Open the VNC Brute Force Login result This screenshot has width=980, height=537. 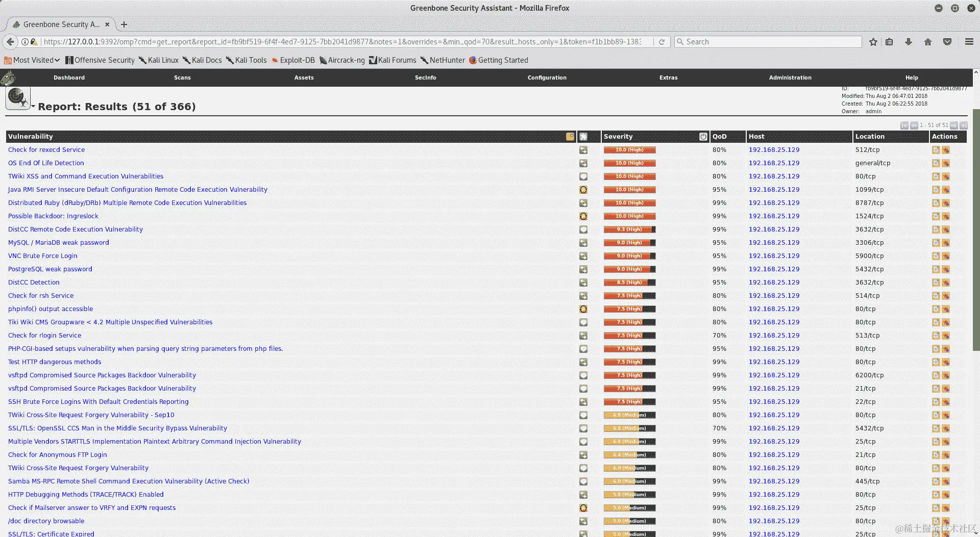point(43,256)
